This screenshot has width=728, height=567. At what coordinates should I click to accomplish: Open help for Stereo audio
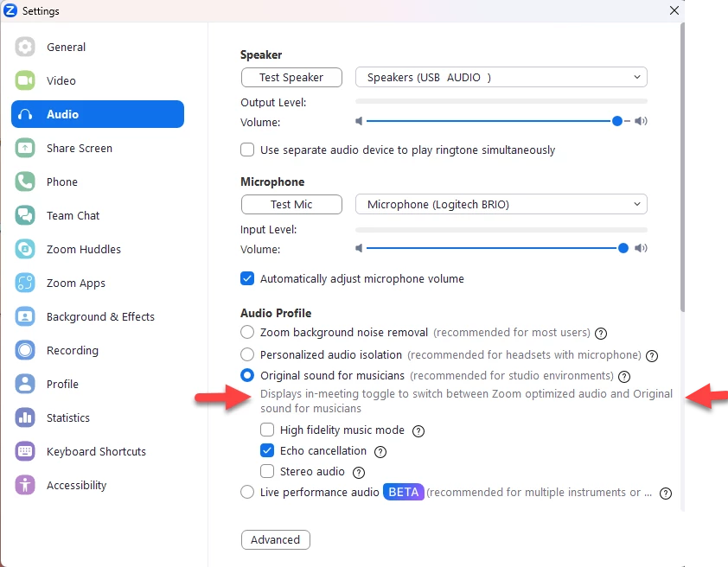coord(359,472)
